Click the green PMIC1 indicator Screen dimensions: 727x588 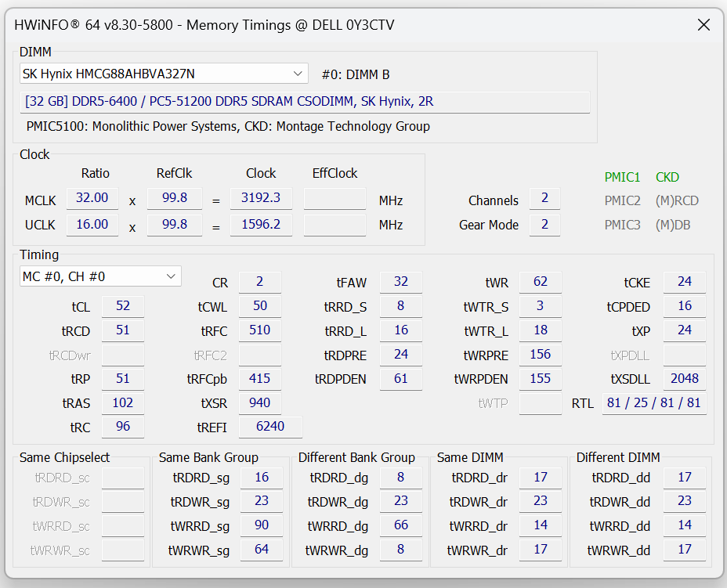(622, 177)
